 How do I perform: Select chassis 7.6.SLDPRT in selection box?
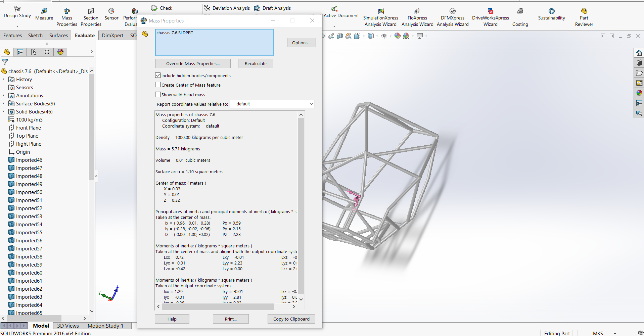coord(175,33)
